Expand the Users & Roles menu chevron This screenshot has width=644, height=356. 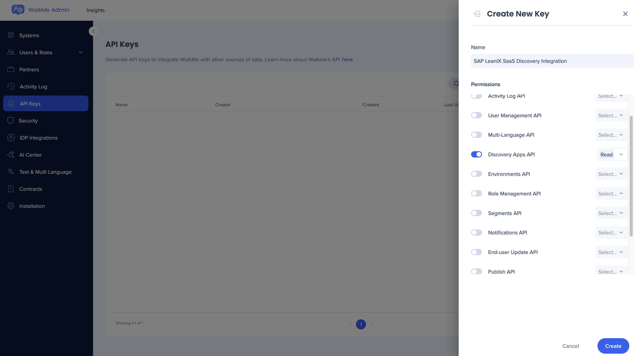[x=80, y=52]
